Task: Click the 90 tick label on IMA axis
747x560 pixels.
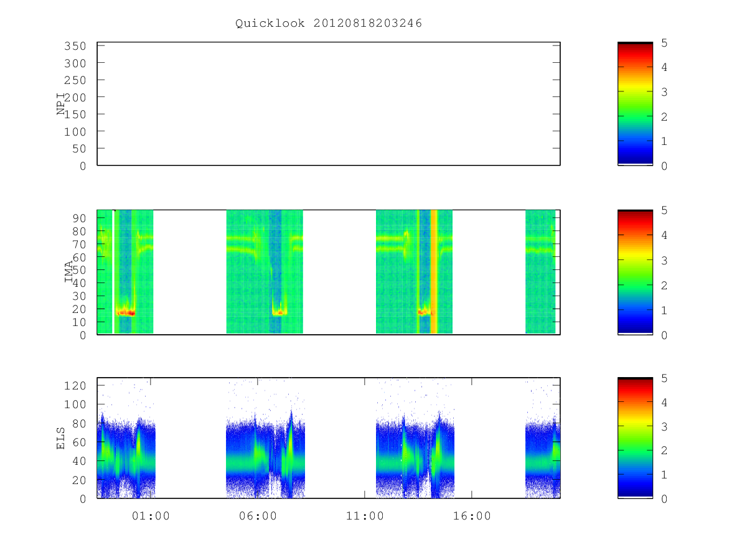Action: [x=80, y=217]
